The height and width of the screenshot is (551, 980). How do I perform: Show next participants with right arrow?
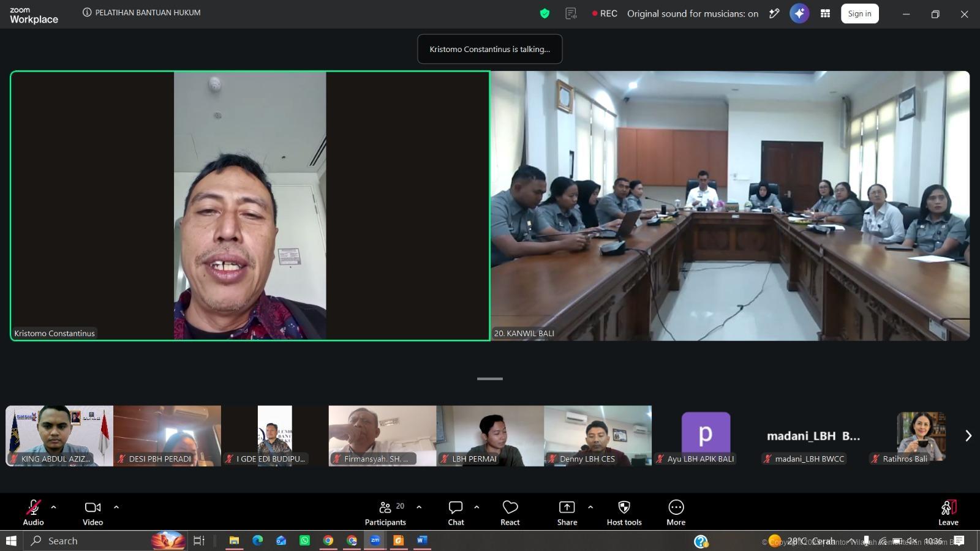[x=968, y=436]
